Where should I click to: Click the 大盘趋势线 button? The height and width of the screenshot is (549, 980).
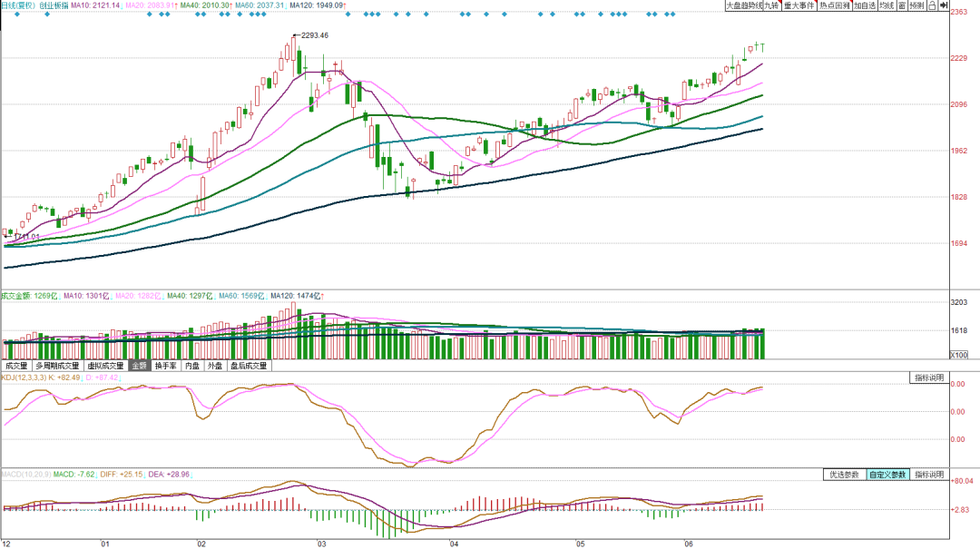pos(744,5)
